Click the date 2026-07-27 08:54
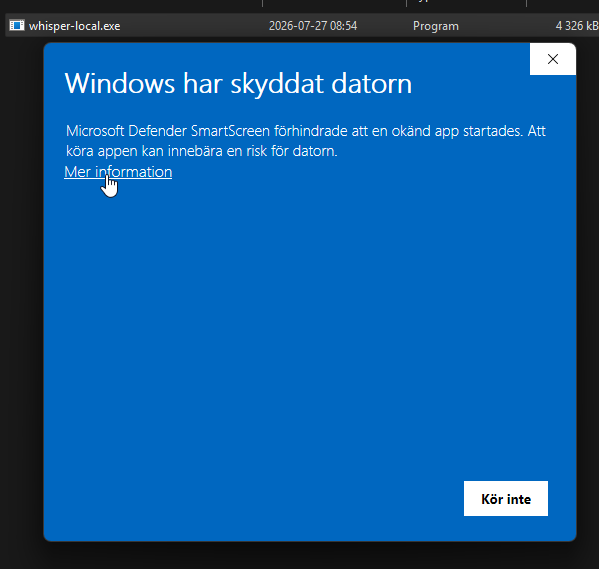Viewport: 599px width, 569px height. point(313,26)
